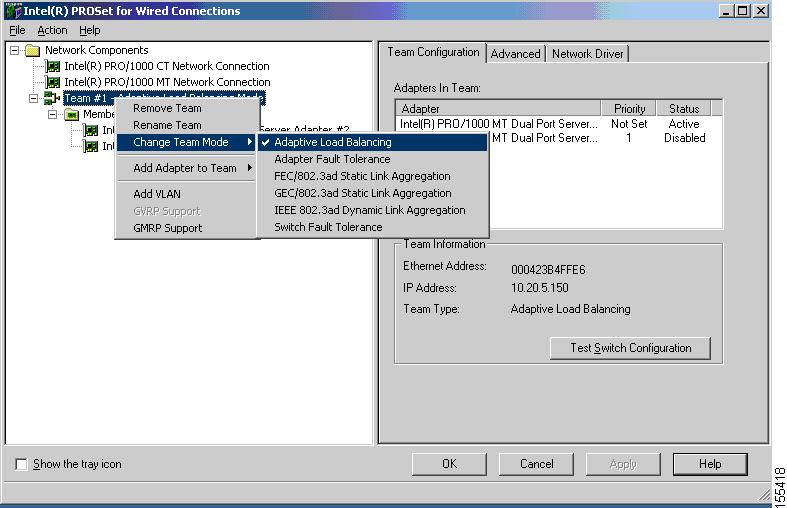Screen dimensions: 787x508
Task: Click the PROSet application icon in title bar
Action: [13, 11]
